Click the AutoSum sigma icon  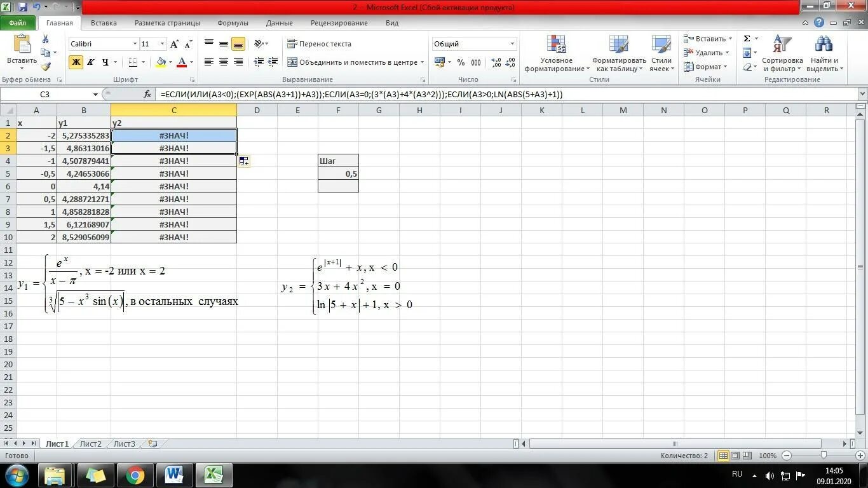pos(747,39)
